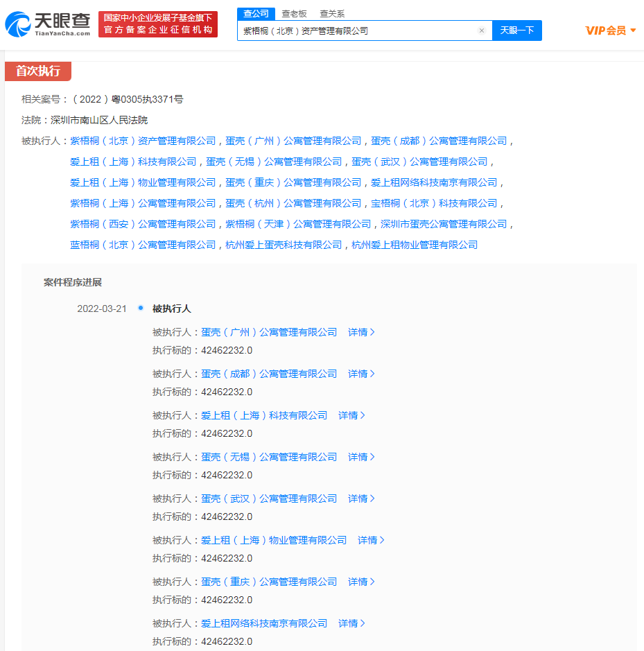
Task: Open 宝梧桐（北京）科技有限公司 link
Action: [x=434, y=203]
